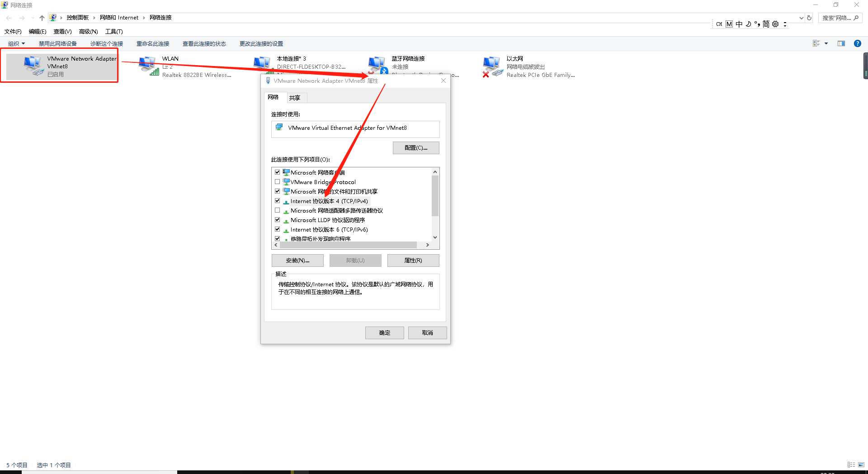Image resolution: width=868 pixels, height=474 pixels.
Task: Open the 查看(V) menu
Action: [62, 32]
